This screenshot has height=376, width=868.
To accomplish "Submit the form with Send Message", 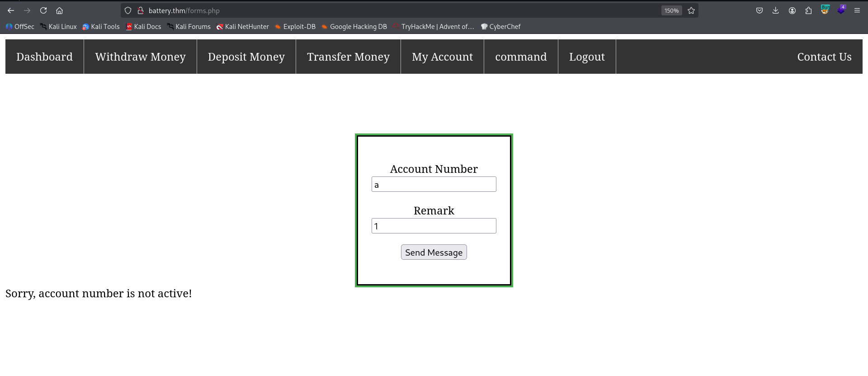I will pyautogui.click(x=434, y=252).
